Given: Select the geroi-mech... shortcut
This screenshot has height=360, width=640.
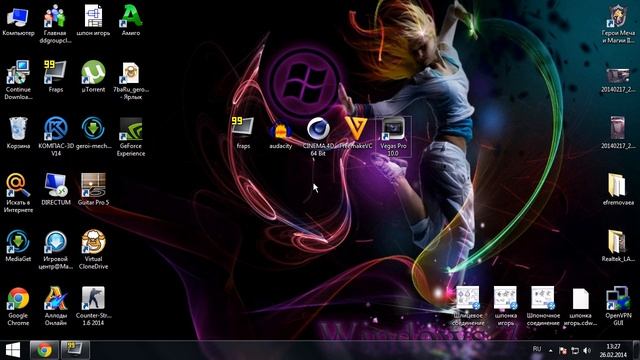Looking at the screenshot, I should coord(93,133).
